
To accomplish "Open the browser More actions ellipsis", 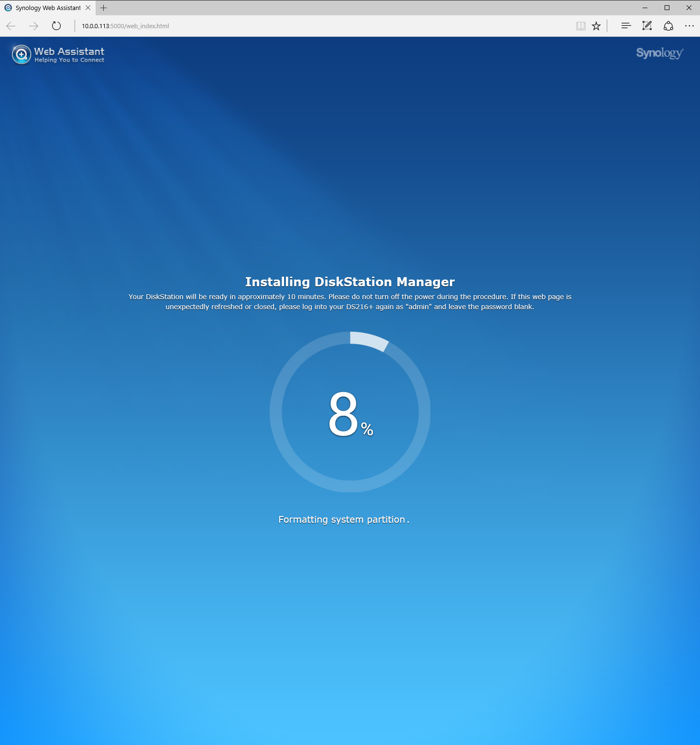I will point(689,26).
